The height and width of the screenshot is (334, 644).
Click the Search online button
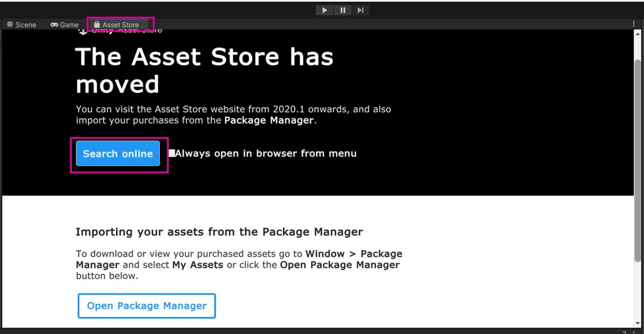click(x=118, y=153)
